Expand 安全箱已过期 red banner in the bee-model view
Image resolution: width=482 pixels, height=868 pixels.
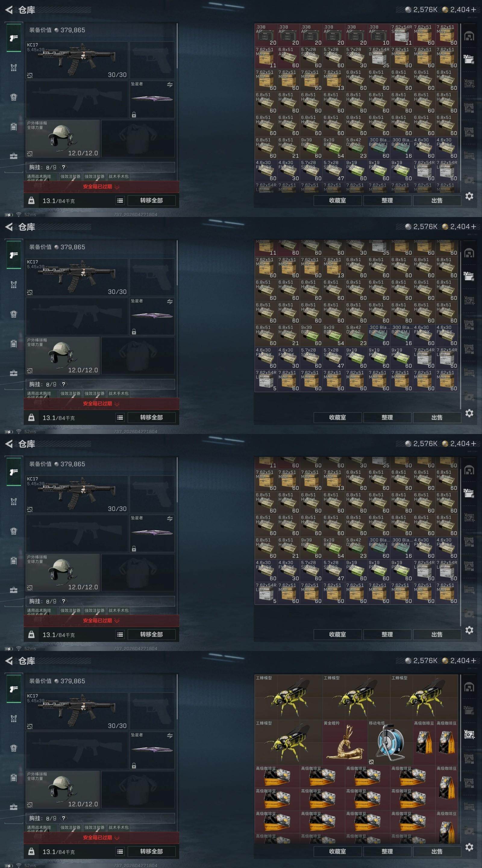(x=101, y=837)
